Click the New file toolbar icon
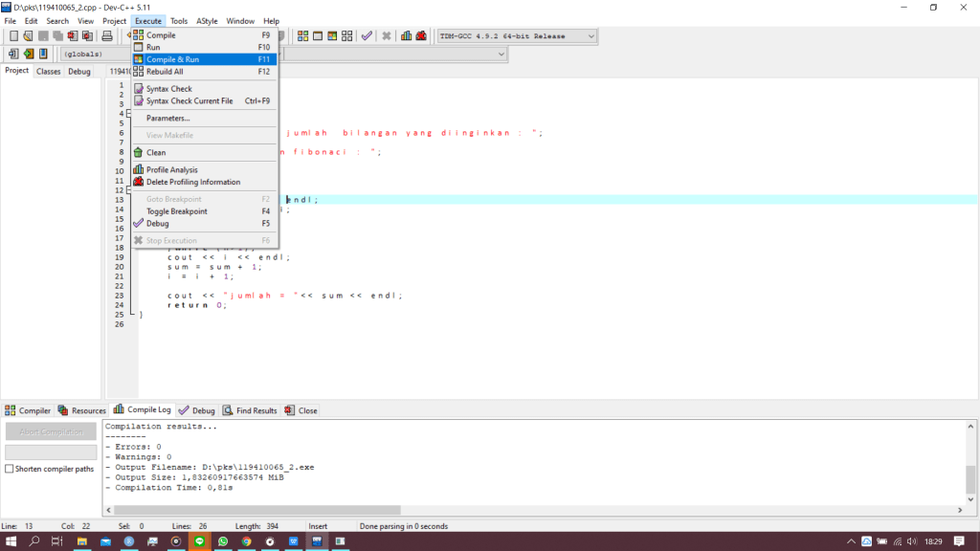This screenshot has width=980, height=551. [13, 36]
